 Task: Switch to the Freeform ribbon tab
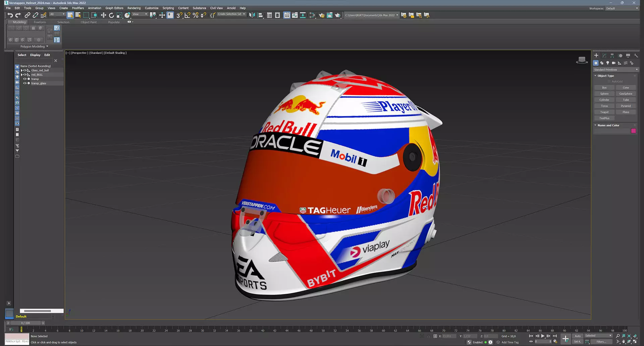pos(40,22)
